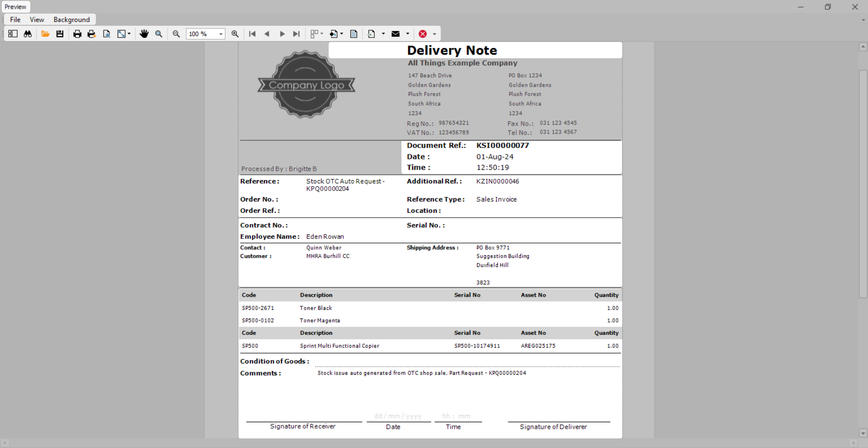
Task: Jump to the first page
Action: click(252, 34)
